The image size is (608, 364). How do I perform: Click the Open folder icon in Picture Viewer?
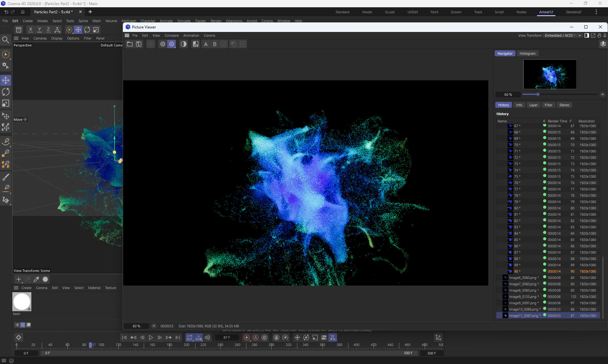point(130,44)
